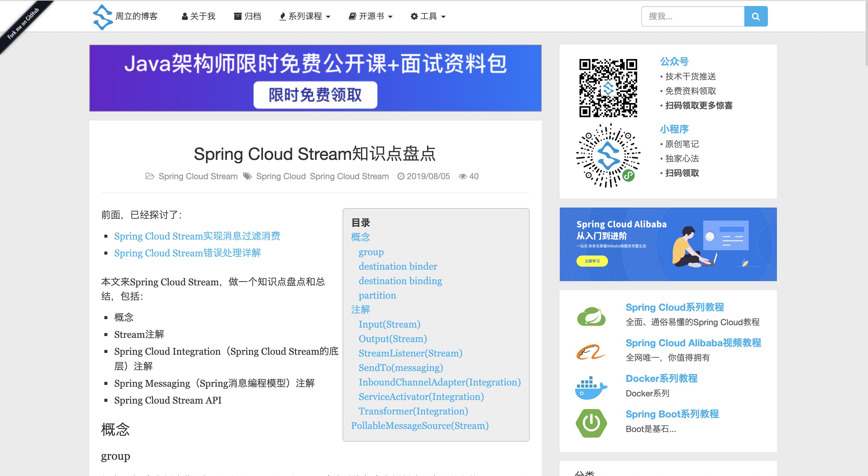Click the WeChat public account QR code
Viewport: 868px width, 476px height.
click(x=608, y=88)
